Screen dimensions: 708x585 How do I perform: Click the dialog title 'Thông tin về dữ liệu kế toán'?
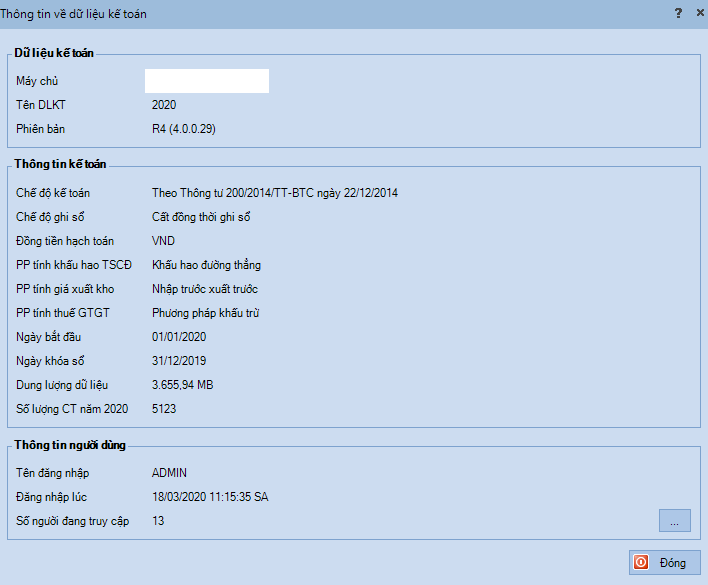tap(80, 14)
